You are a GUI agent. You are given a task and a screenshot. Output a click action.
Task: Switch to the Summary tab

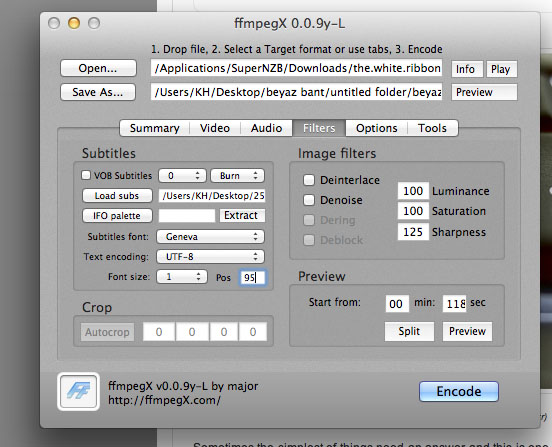(155, 128)
